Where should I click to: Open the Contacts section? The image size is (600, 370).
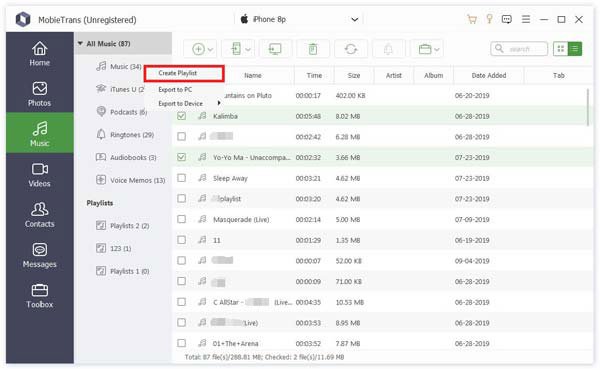39,215
